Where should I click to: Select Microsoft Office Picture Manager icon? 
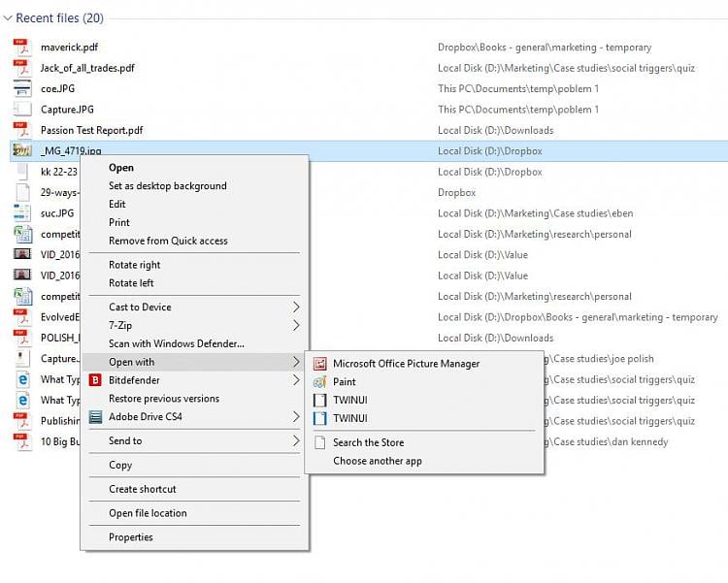(320, 364)
